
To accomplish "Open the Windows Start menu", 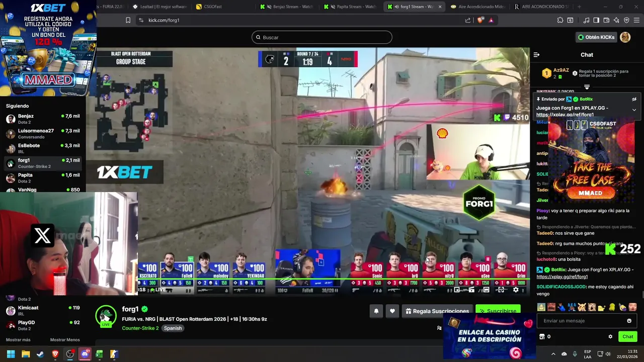I will (x=11, y=354).
